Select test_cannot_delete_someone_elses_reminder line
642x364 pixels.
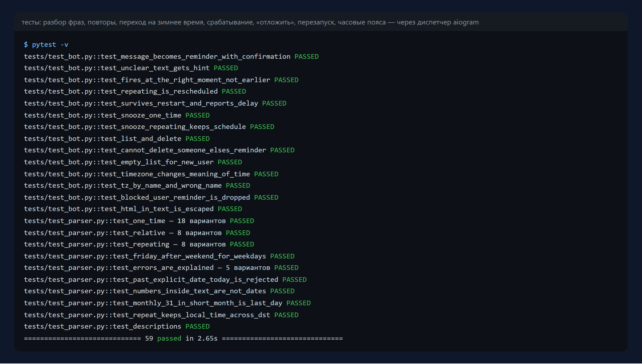pos(159,150)
